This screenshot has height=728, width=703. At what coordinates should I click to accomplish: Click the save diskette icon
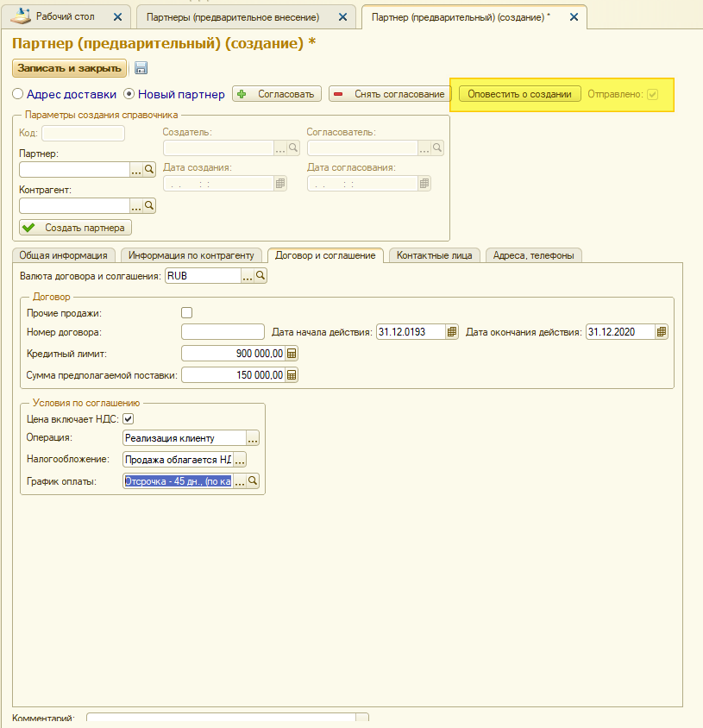coord(141,68)
